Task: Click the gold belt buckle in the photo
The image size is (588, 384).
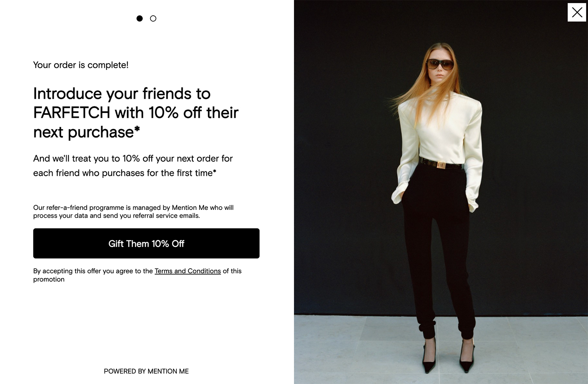Action: click(441, 165)
